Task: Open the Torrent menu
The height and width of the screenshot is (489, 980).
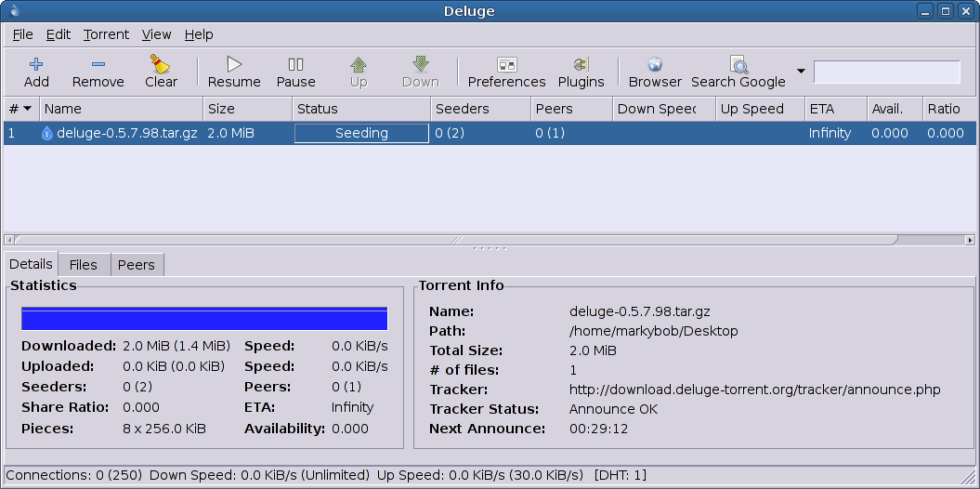Action: click(106, 34)
